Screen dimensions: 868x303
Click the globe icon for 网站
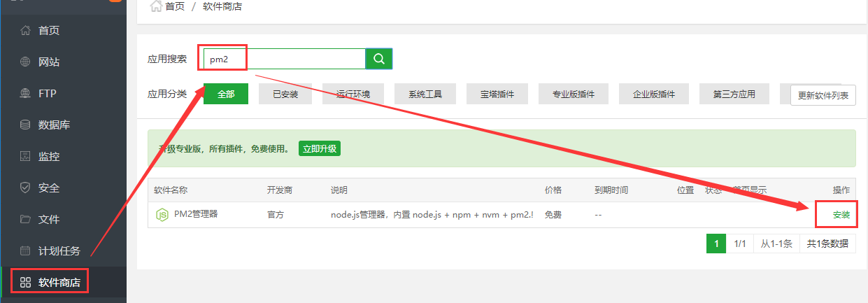click(26, 62)
